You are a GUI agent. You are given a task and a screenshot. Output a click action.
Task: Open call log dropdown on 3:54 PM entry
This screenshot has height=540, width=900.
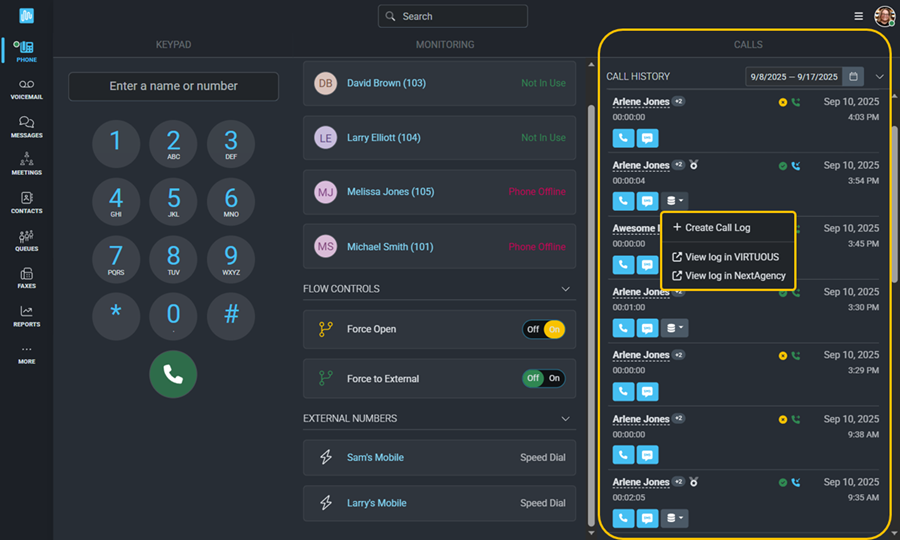pos(674,201)
